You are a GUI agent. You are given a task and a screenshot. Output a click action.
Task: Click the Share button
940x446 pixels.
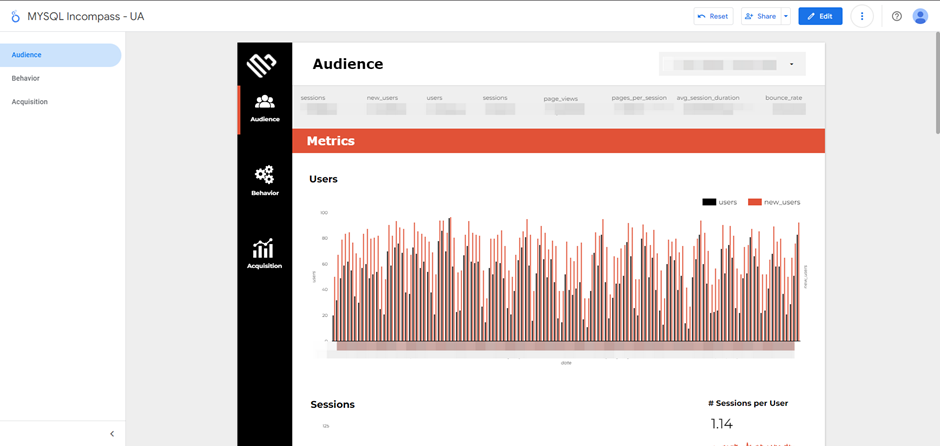(760, 16)
